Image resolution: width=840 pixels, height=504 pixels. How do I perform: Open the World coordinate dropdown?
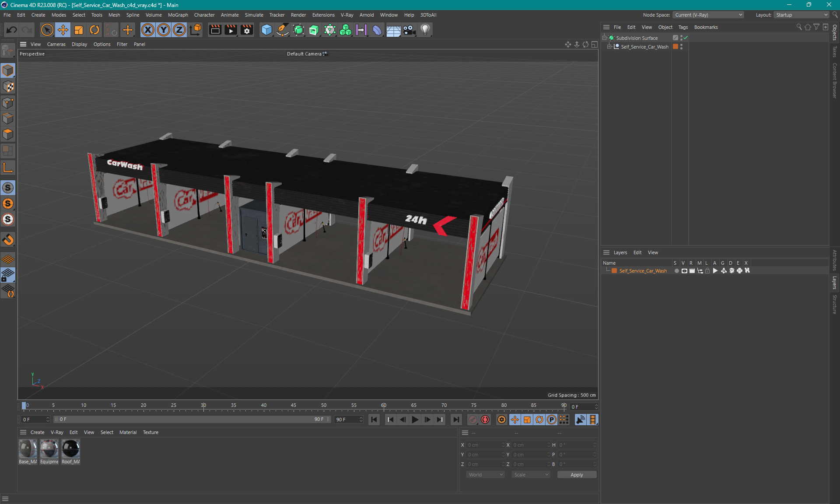485,475
